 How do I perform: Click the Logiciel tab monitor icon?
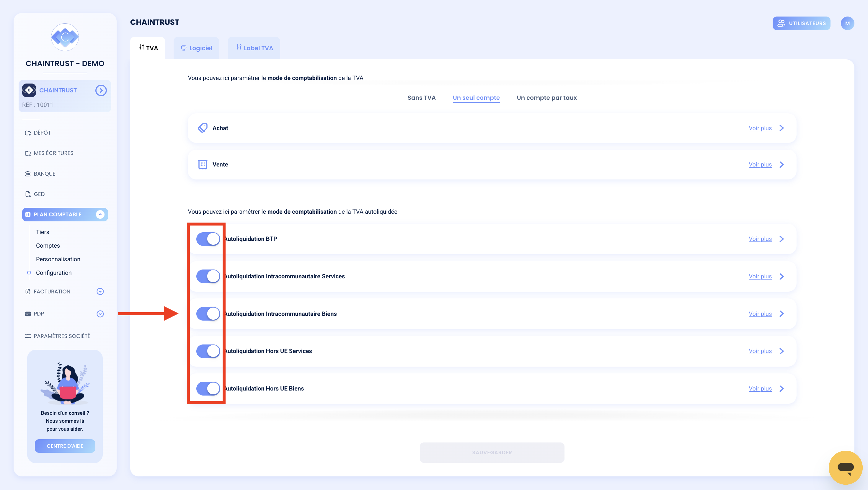tap(184, 48)
